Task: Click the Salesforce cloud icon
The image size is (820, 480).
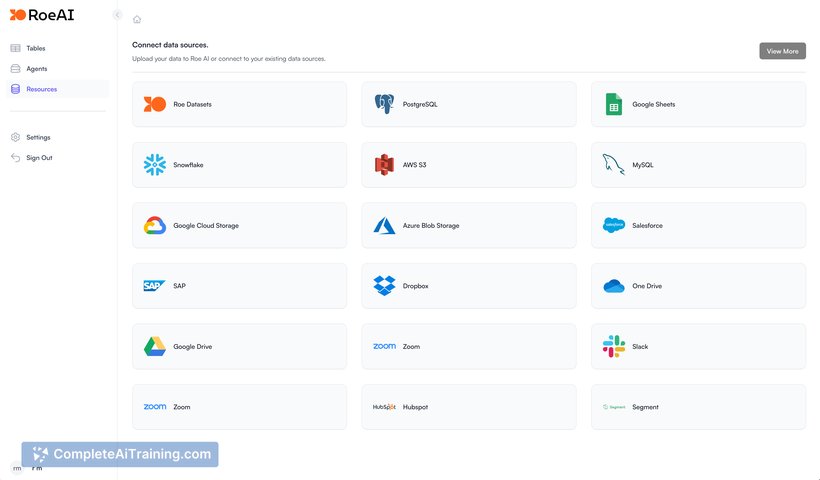Action: click(x=614, y=225)
